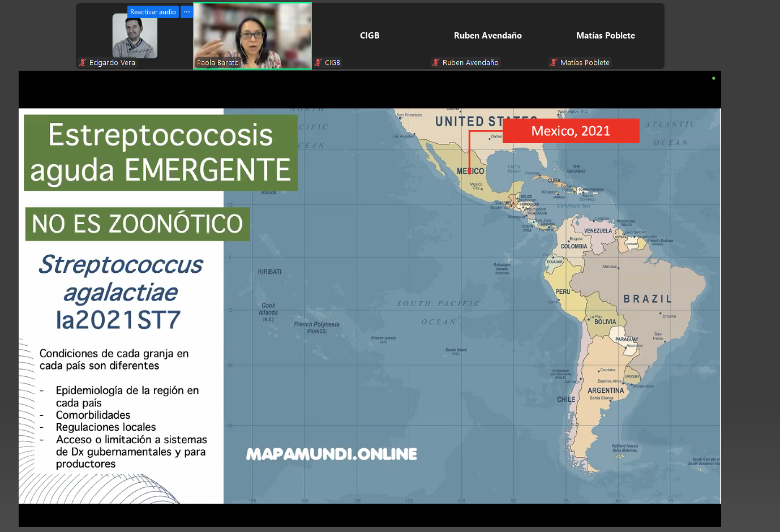Click the CHILE label on the map
The image size is (780, 532).
566,400
